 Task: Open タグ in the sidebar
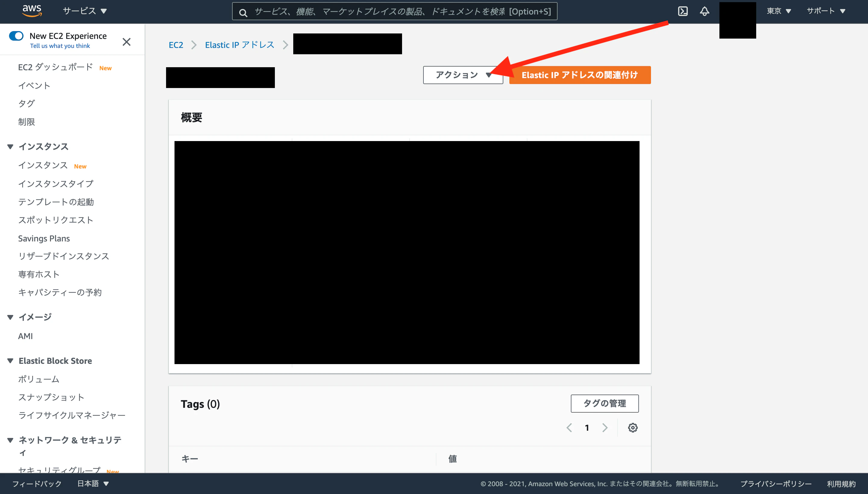[x=27, y=103]
